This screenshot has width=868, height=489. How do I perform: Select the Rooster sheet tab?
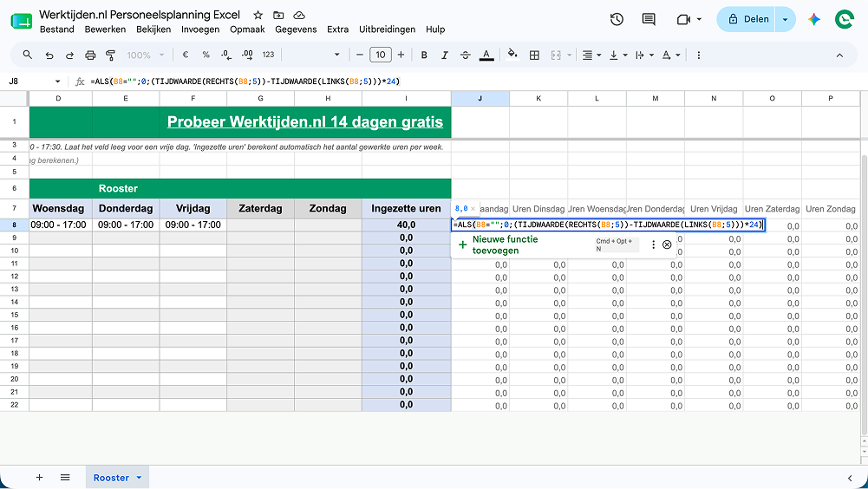coord(111,478)
